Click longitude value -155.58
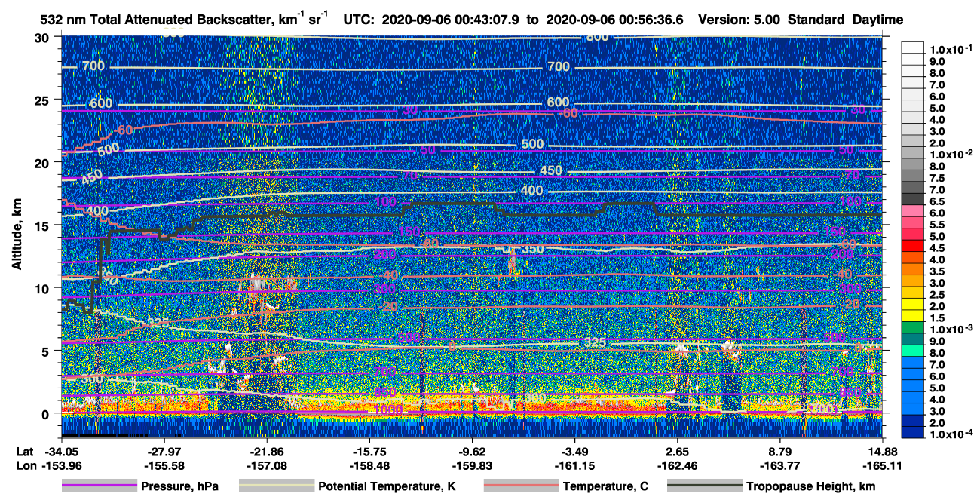Viewport: 980px width, 503px height. pos(164,465)
